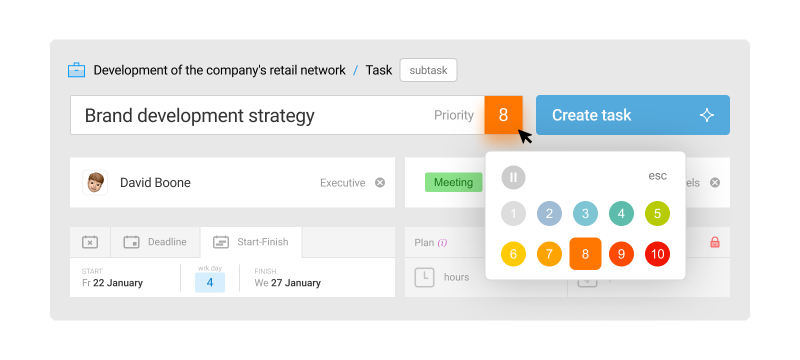This screenshot has height=360, width=800.
Task: Choose priority 10 red circle
Action: pos(657,254)
